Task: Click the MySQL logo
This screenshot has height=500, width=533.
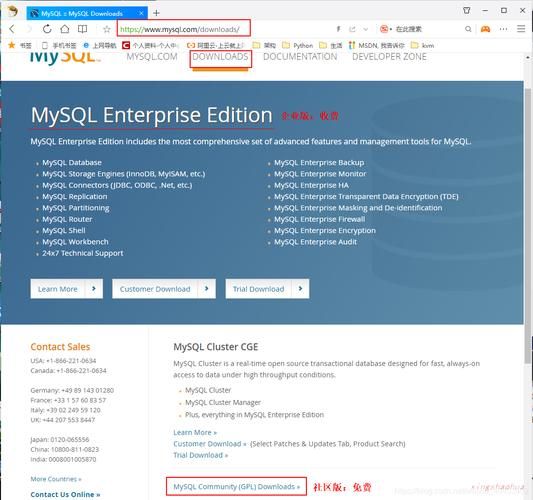Action: tap(65, 57)
